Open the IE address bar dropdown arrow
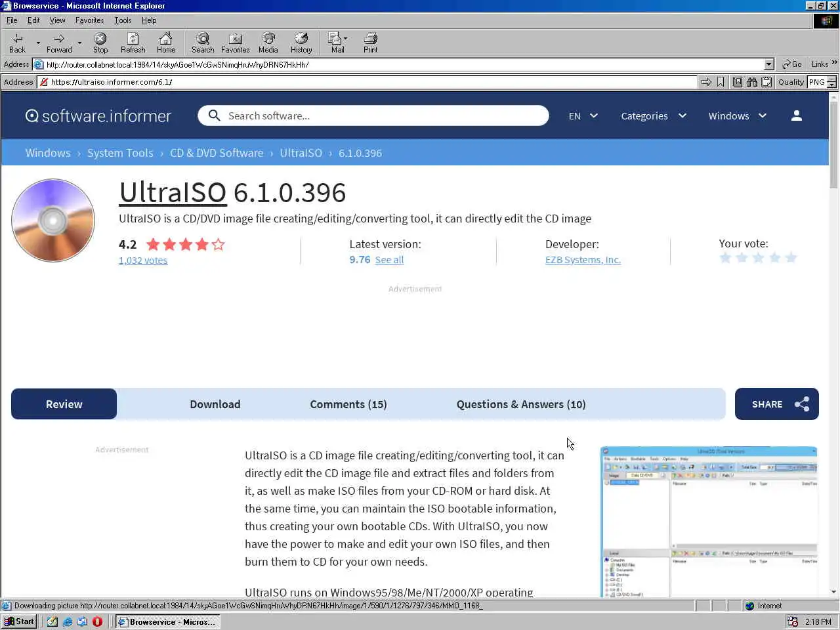The image size is (840, 630). pos(769,64)
